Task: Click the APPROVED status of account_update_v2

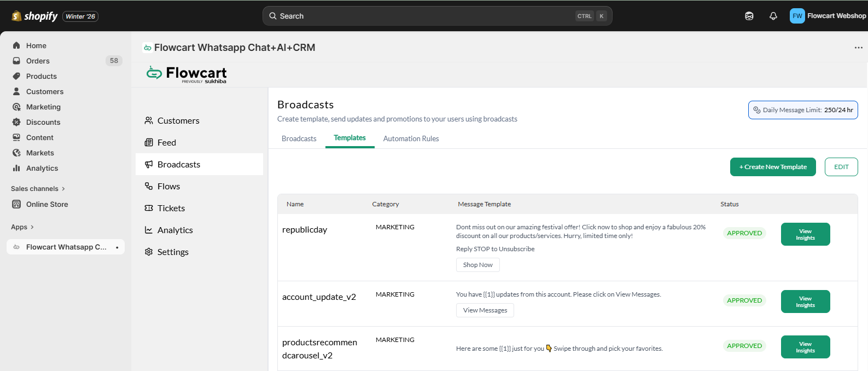Action: [x=744, y=300]
